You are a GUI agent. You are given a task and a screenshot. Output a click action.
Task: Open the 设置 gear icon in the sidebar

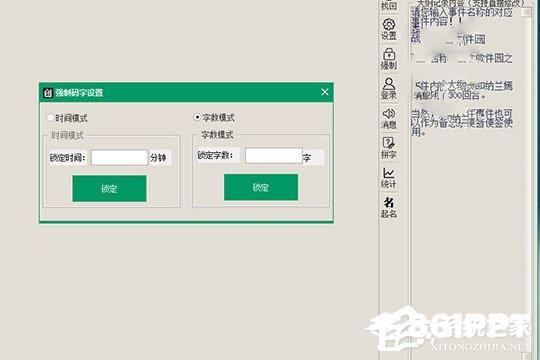(x=389, y=29)
